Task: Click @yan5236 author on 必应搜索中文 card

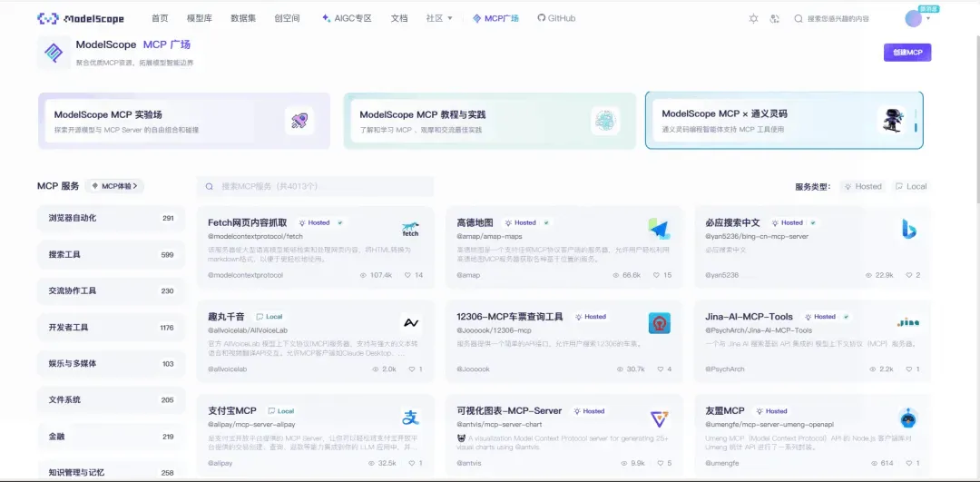Action: (x=722, y=275)
